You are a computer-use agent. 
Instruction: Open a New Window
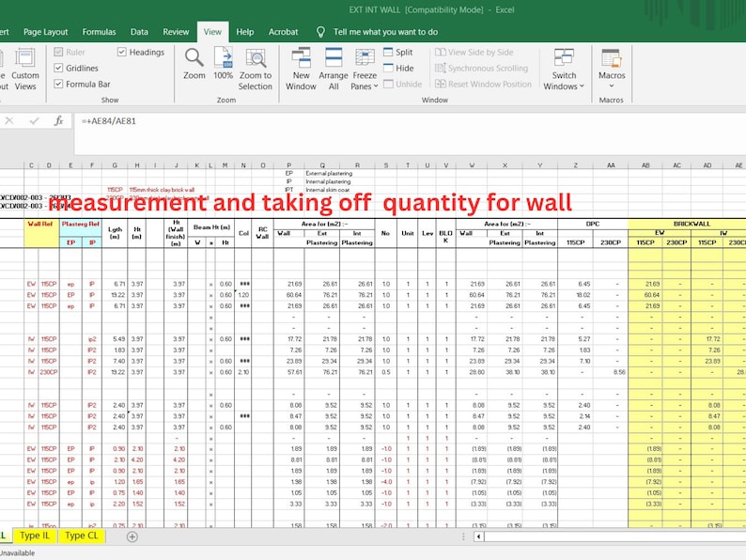tap(301, 69)
